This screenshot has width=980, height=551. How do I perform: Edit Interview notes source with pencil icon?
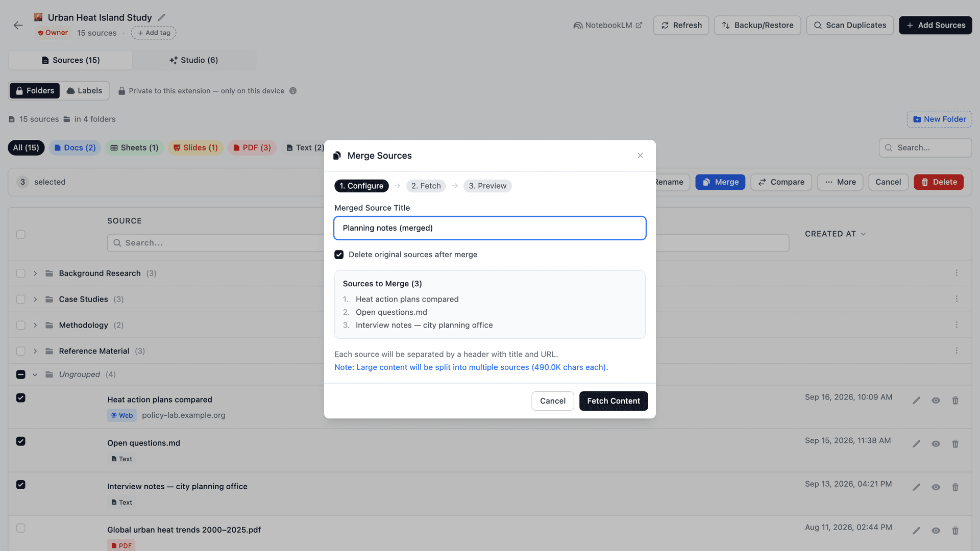(x=916, y=487)
